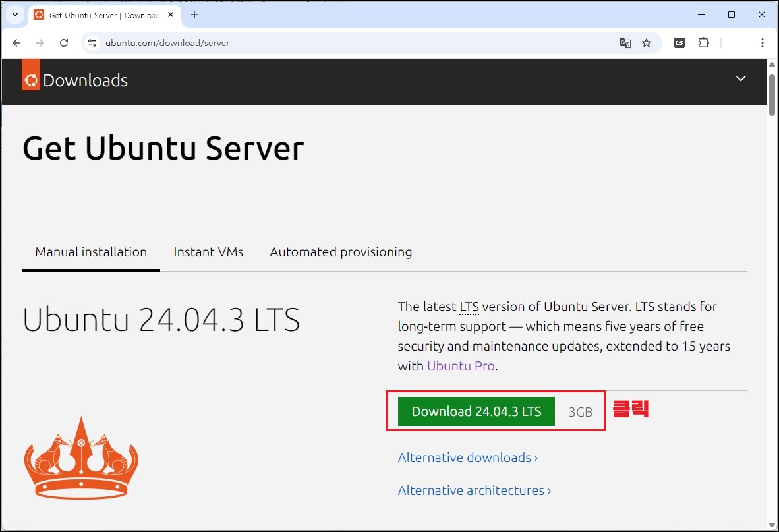779x532 pixels.
Task: Switch to the Instant VMs tab
Action: pyautogui.click(x=208, y=252)
